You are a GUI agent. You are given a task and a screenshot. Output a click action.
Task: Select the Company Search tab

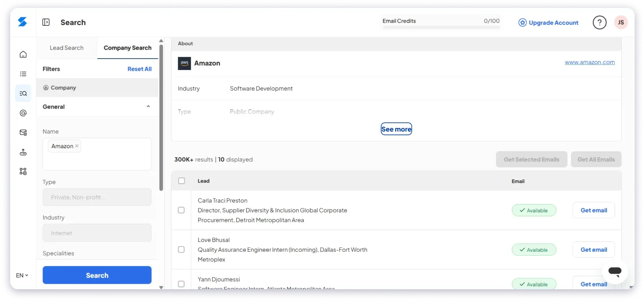tap(128, 48)
